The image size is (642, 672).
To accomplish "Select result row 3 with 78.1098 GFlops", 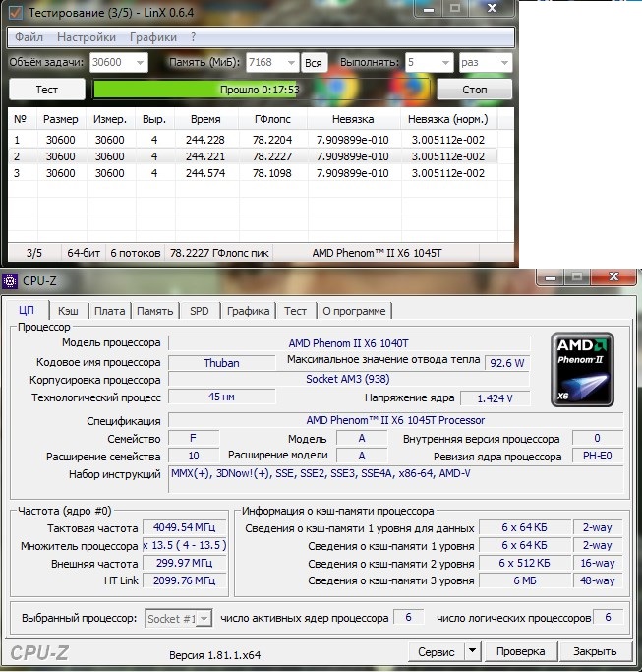I will click(253, 173).
